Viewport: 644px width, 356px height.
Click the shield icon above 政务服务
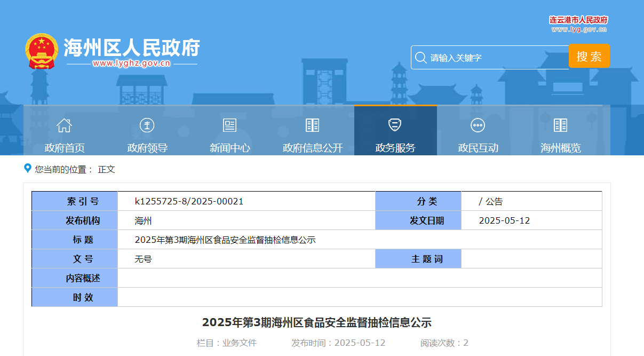point(395,125)
